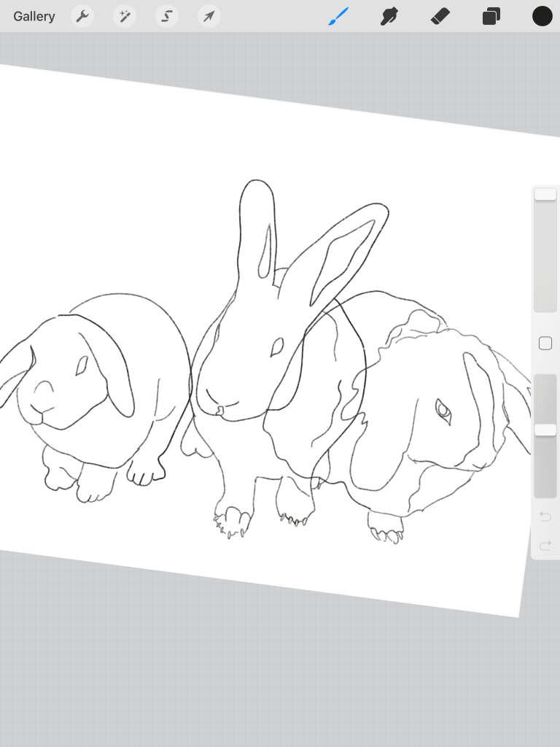560x747 pixels.
Task: Open the Layers panel
Action: (x=491, y=16)
